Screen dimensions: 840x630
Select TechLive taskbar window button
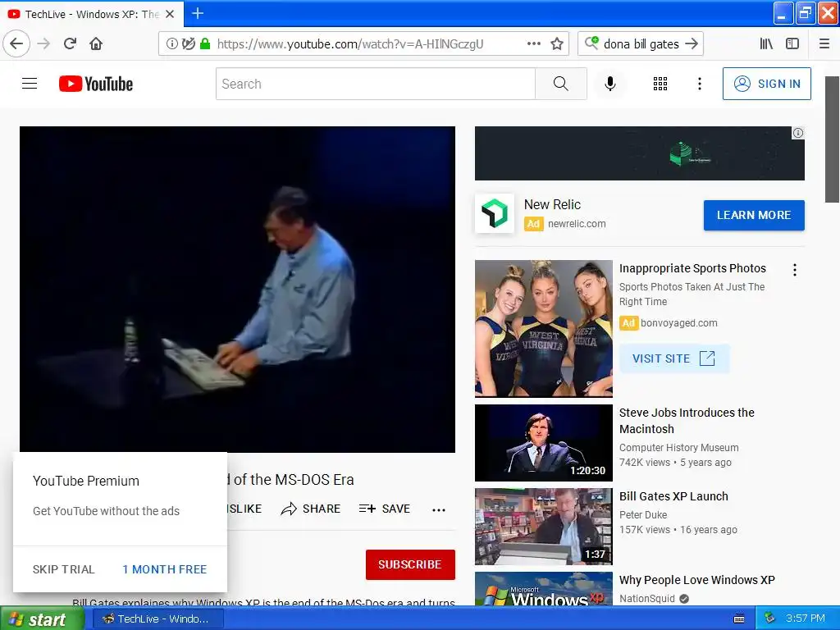[x=158, y=619]
